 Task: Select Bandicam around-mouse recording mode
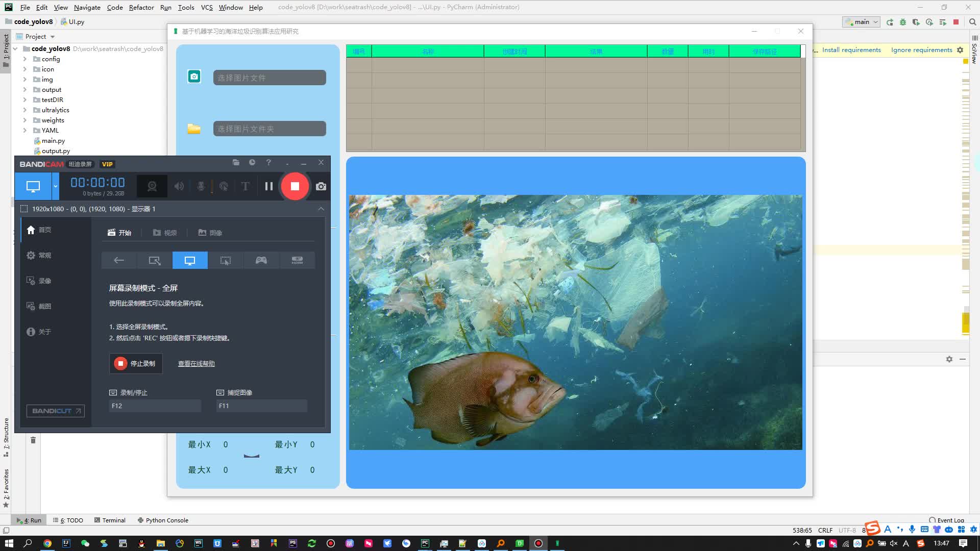[226, 260]
